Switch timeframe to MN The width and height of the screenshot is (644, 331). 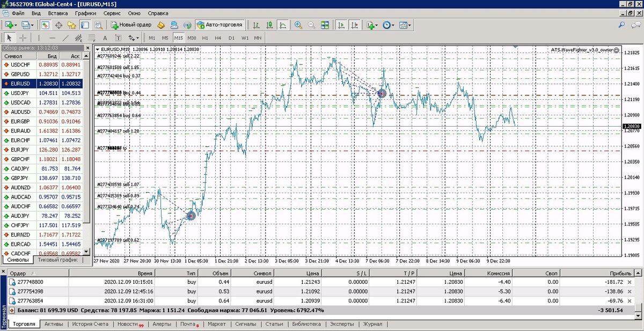coord(258,38)
